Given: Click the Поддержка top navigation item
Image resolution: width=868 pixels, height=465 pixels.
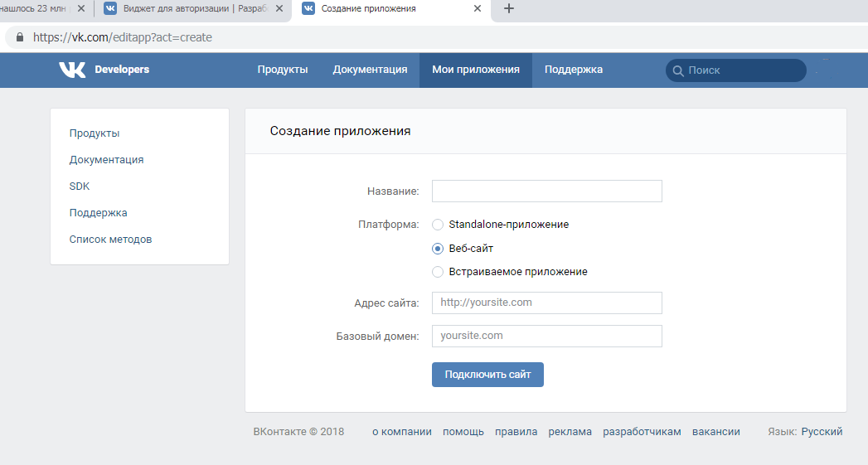Looking at the screenshot, I should 574,70.
